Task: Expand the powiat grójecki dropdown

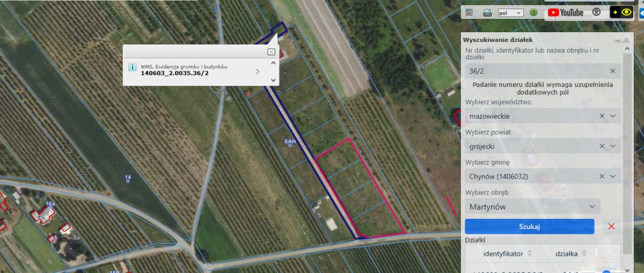Action: click(613, 146)
